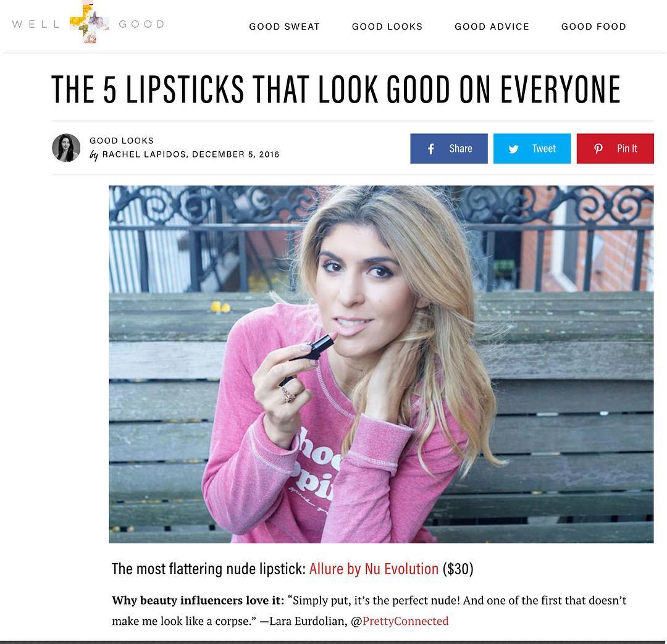667x644 pixels.
Task: Click the Pinterest P icon
Action: (598, 149)
